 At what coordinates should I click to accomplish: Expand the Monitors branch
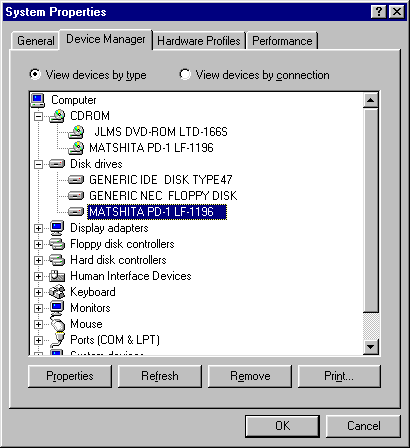coord(39,308)
